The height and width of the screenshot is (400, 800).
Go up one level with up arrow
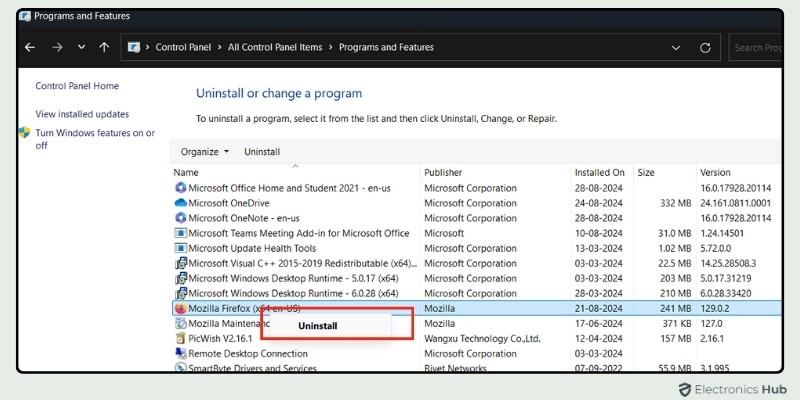(x=104, y=47)
